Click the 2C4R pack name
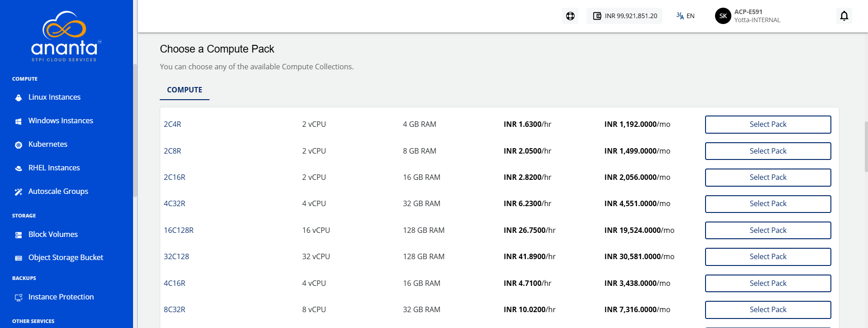 tap(172, 124)
